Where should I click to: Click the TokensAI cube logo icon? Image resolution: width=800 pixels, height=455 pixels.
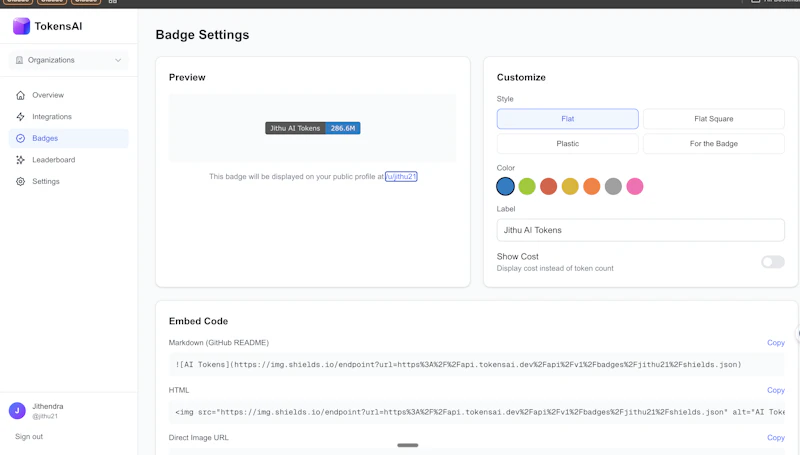coord(21,26)
